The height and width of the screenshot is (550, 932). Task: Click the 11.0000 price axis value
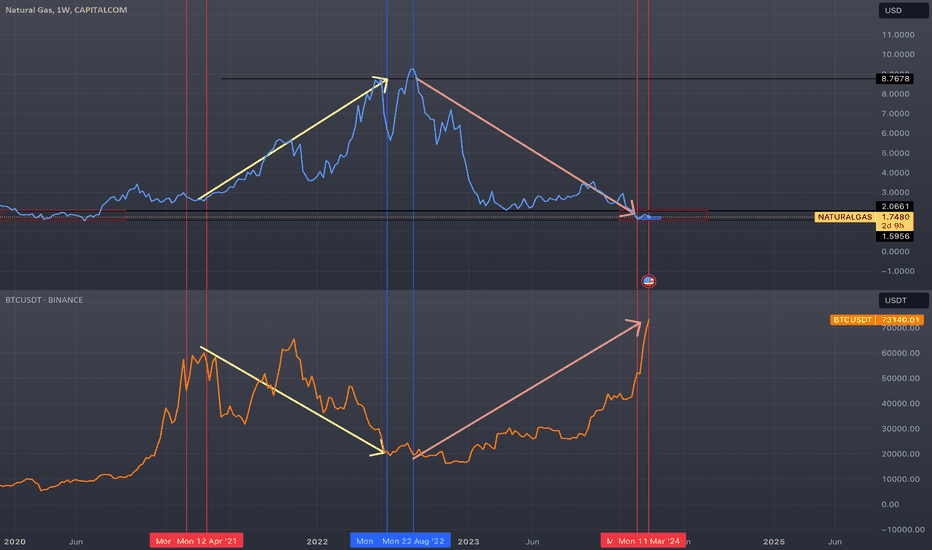pos(898,35)
